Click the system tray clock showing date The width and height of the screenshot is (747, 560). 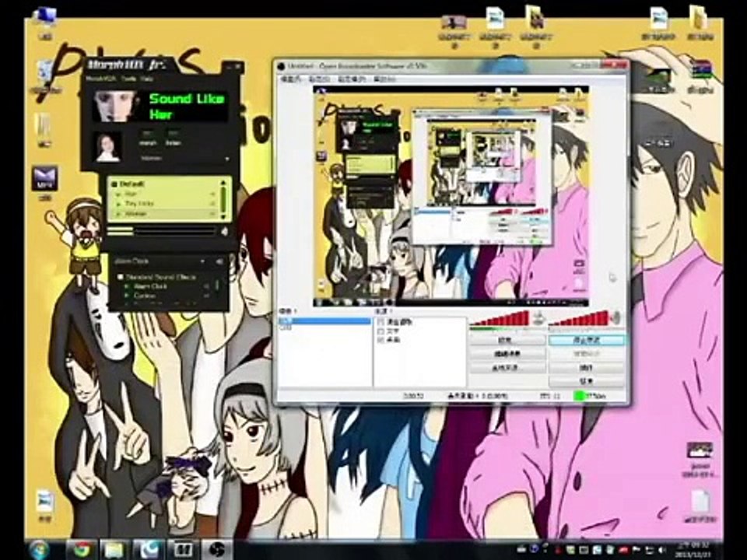click(x=693, y=551)
